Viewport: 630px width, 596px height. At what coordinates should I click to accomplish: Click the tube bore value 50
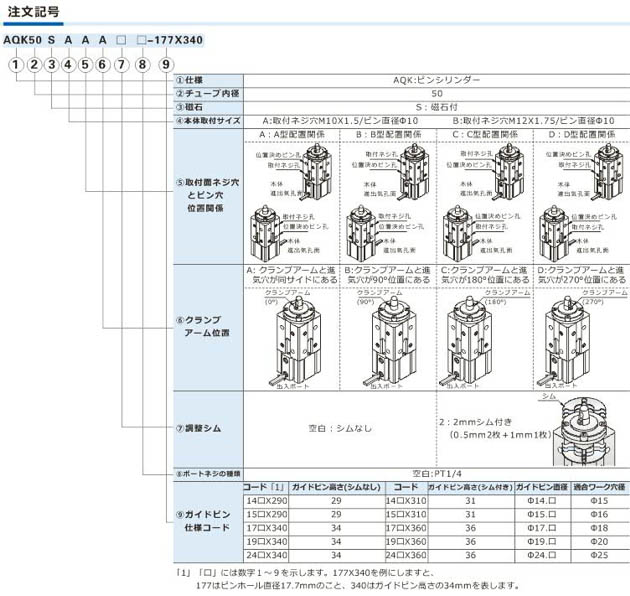coord(437,94)
